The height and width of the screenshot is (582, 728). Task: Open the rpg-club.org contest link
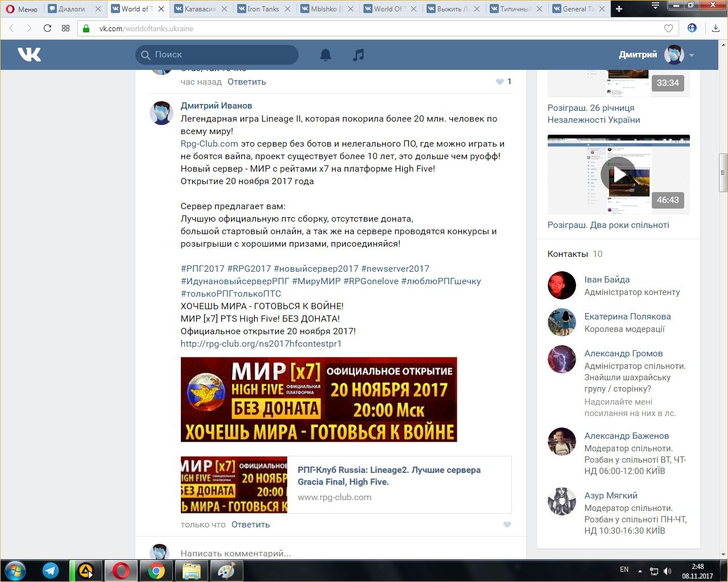point(261,344)
